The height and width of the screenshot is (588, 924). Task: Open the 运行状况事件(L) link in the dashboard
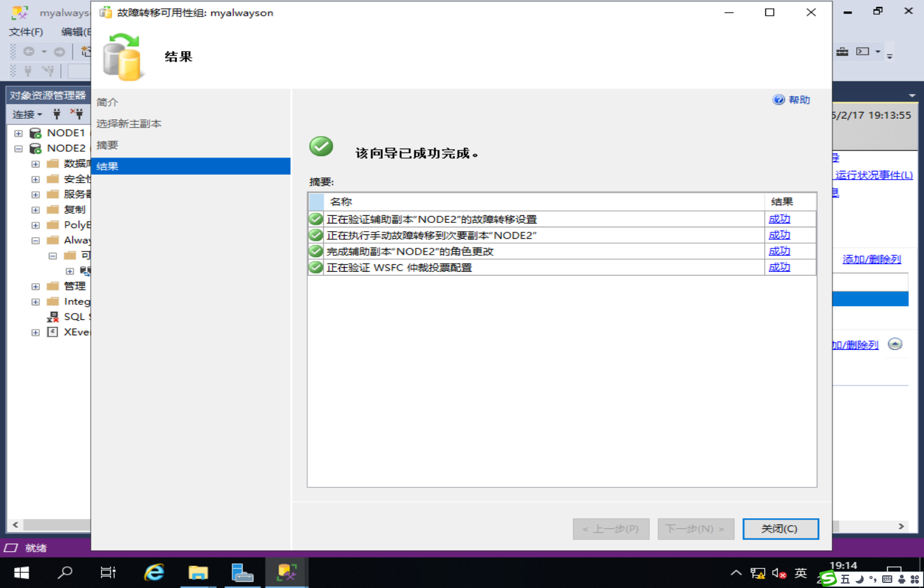pyautogui.click(x=874, y=175)
